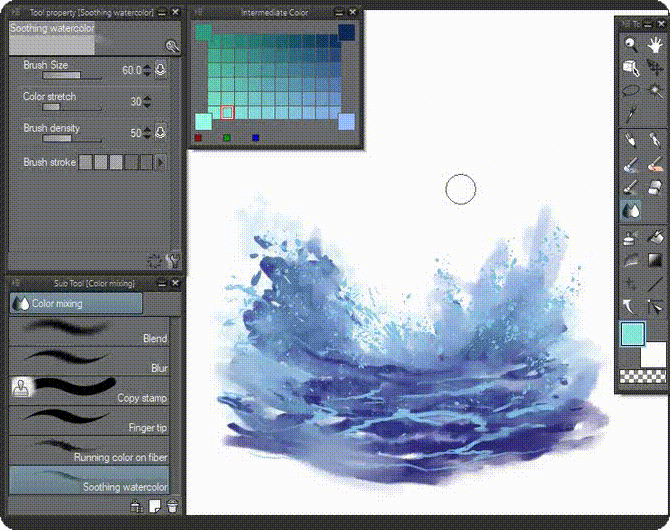
Task: Select the Airbrush spray can tool
Action: pos(631,237)
